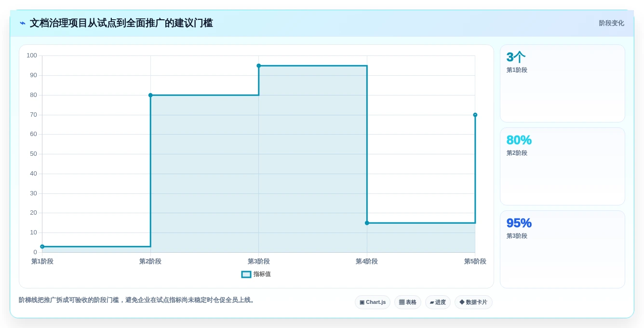Click the 第3阶段 data point at 95
The image size is (644, 328).
(259, 66)
